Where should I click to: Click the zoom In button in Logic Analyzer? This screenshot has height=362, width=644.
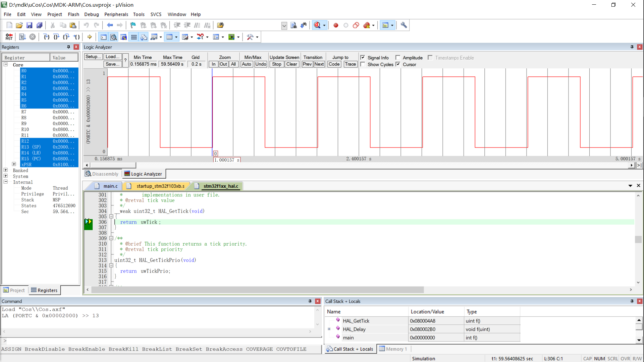[213, 64]
